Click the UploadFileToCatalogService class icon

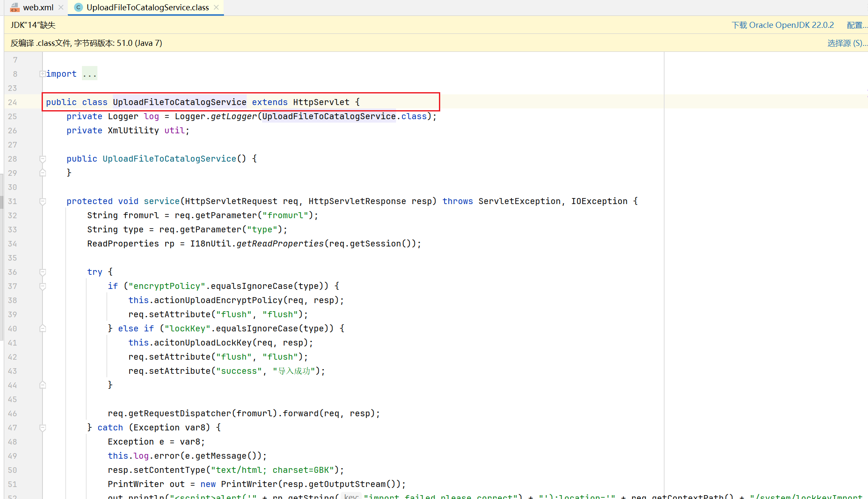[78, 7]
